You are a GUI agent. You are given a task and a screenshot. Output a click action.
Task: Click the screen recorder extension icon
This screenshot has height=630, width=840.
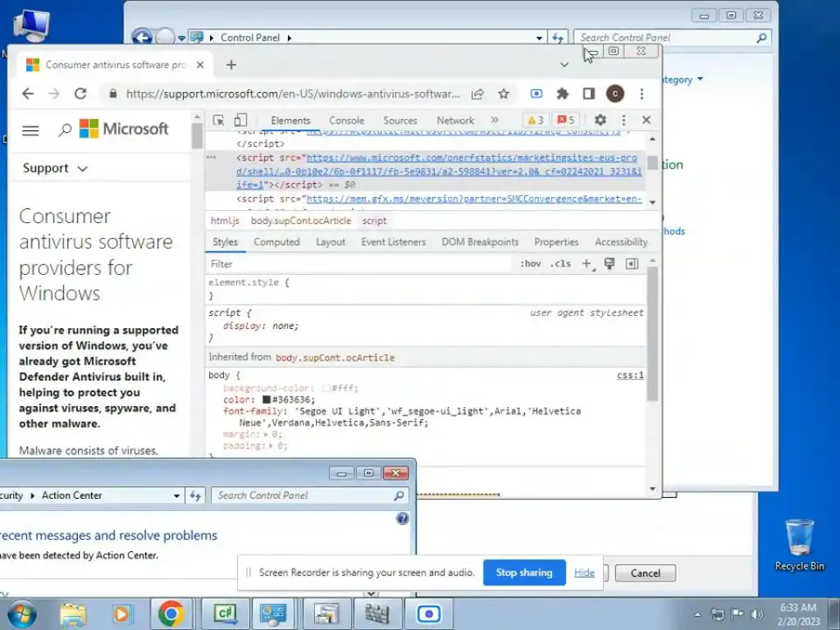point(536,94)
